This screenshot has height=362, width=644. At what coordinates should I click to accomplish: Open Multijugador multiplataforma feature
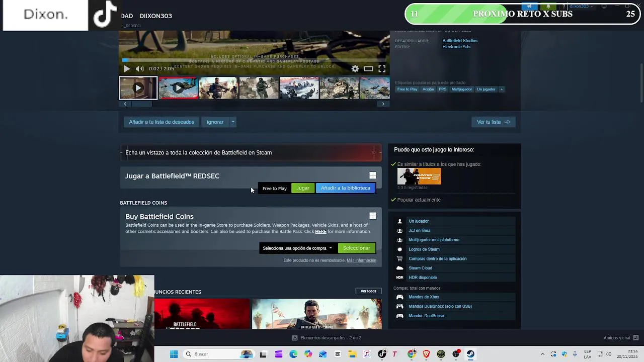pyautogui.click(x=434, y=240)
